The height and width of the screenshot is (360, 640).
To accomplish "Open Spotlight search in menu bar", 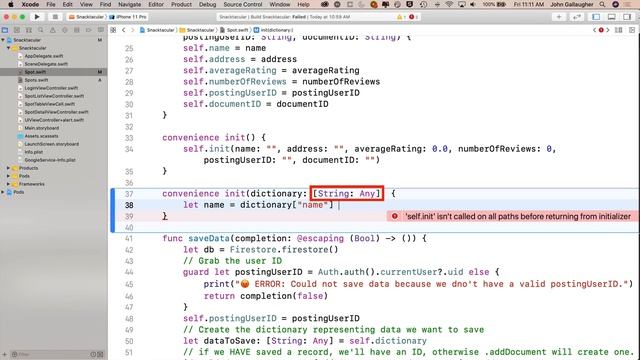I will pos(602,4).
